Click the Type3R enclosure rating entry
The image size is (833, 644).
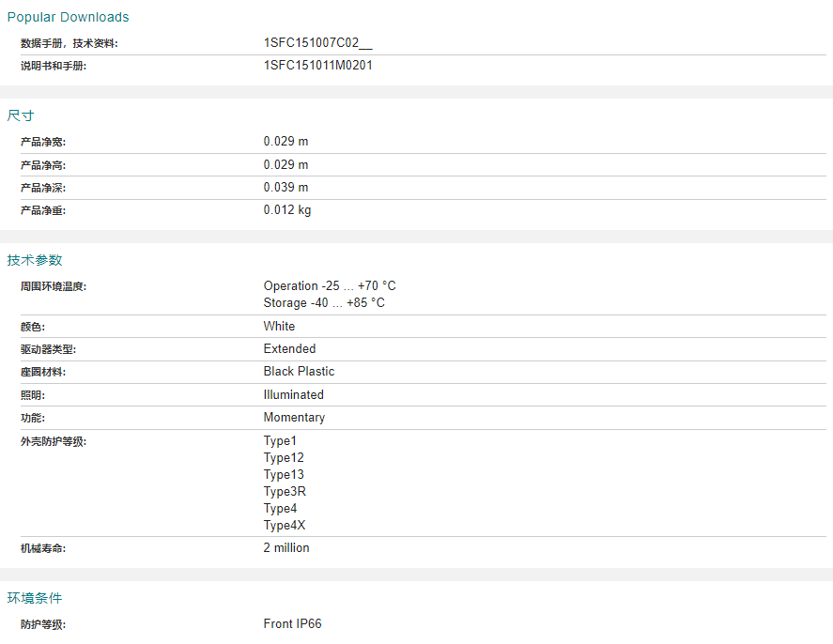click(285, 492)
